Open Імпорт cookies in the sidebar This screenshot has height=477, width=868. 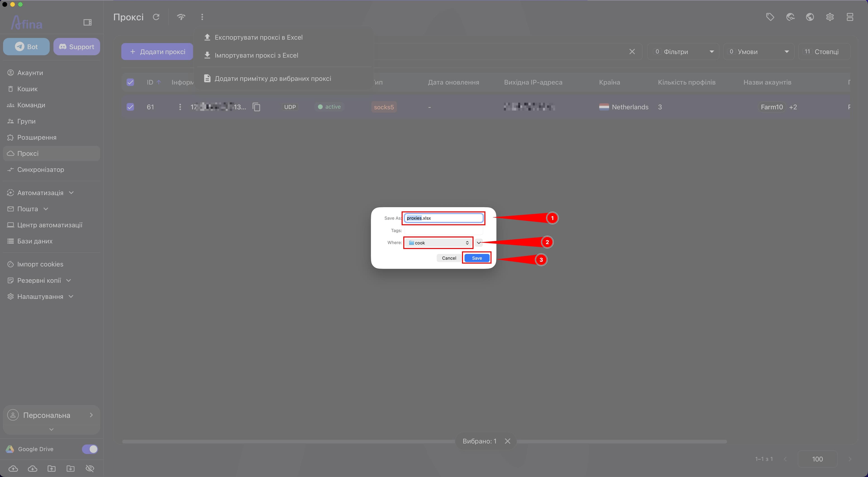click(x=52, y=264)
